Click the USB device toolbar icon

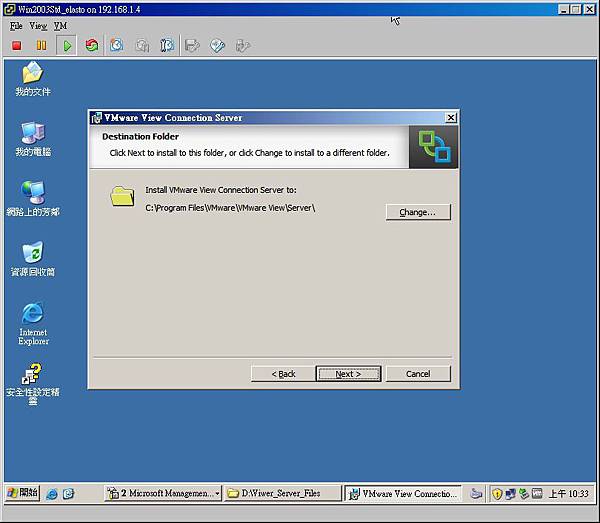click(243, 46)
